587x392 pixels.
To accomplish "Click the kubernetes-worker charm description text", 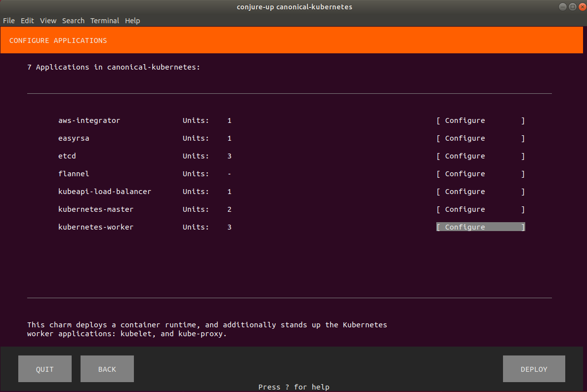I will coord(207,329).
